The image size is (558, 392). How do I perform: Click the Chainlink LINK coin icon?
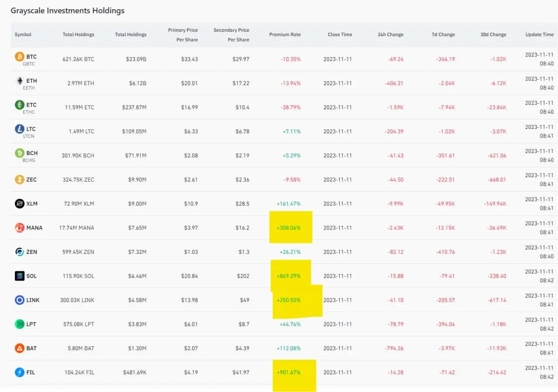20,300
